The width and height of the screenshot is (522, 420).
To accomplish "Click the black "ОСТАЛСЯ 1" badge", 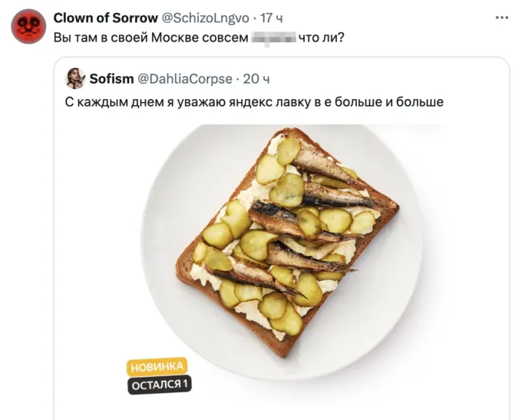I will point(160,383).
